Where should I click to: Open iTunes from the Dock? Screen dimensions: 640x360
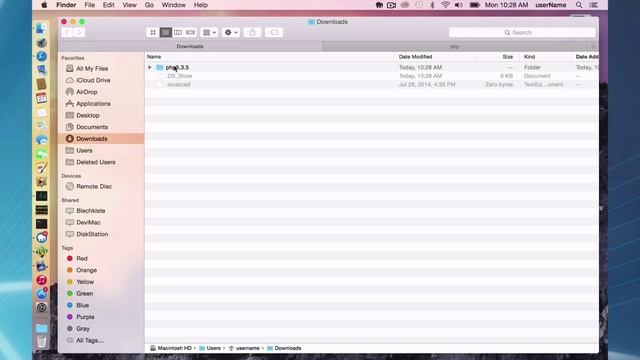(41, 280)
